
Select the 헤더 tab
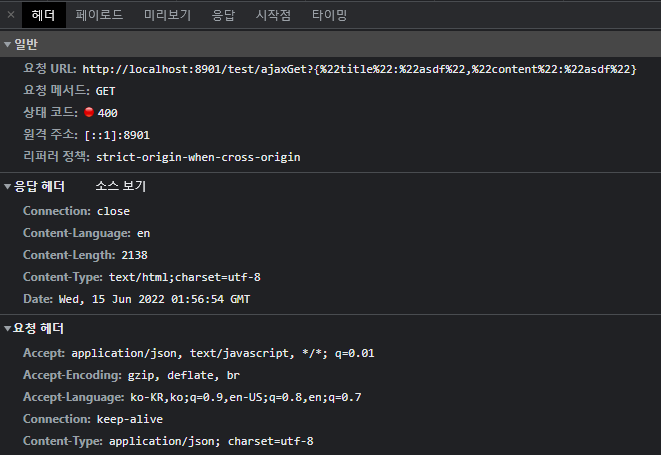pyautogui.click(x=43, y=15)
